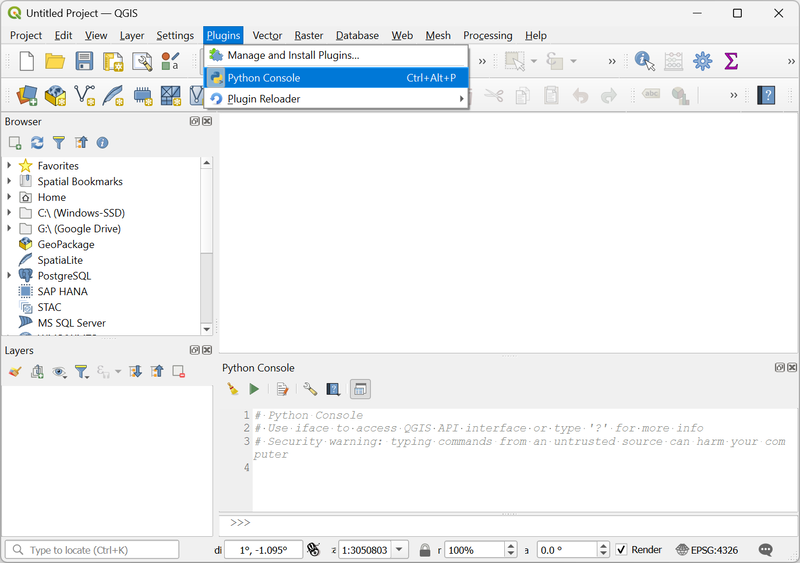Open a project with the yellow folder icon
Screen dimensions: 800x563
[55, 61]
